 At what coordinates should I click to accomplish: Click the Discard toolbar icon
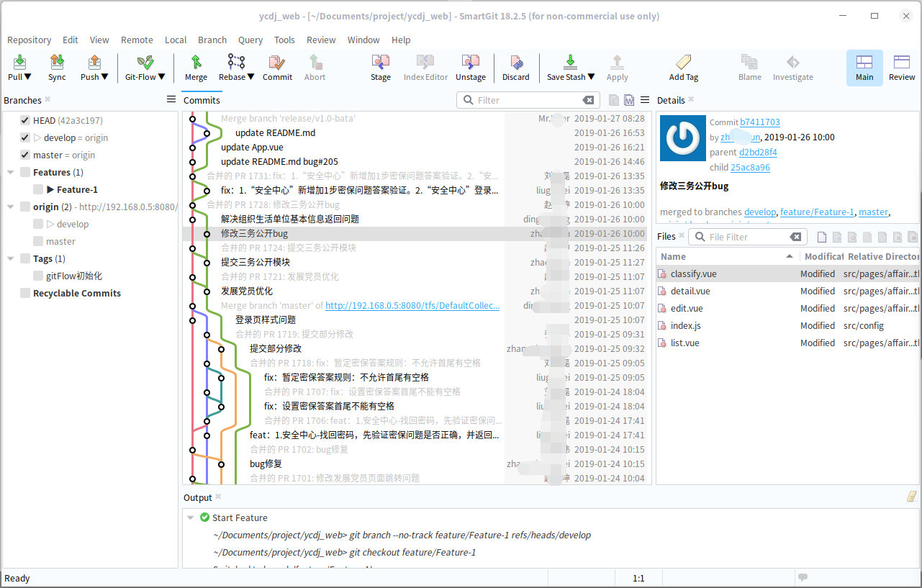click(515, 63)
